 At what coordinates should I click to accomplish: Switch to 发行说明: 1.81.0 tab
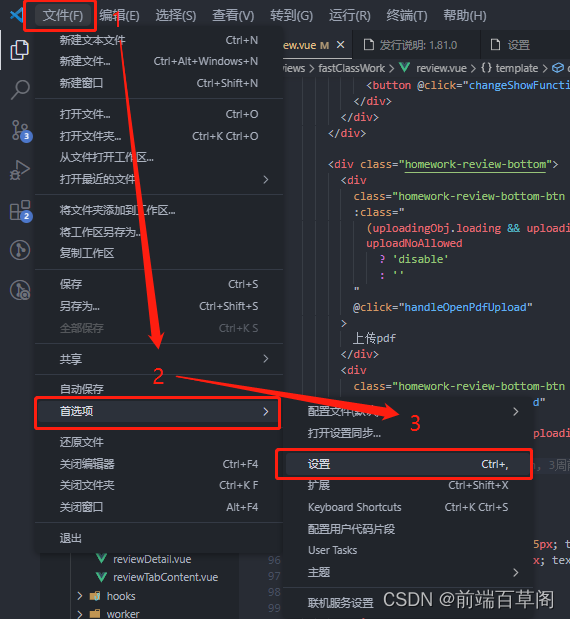(416, 45)
